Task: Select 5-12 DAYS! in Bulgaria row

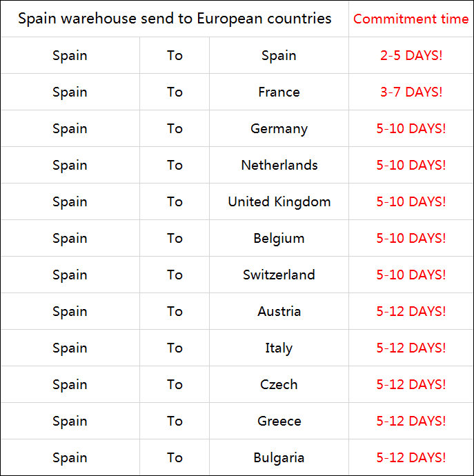Action: pos(411,457)
